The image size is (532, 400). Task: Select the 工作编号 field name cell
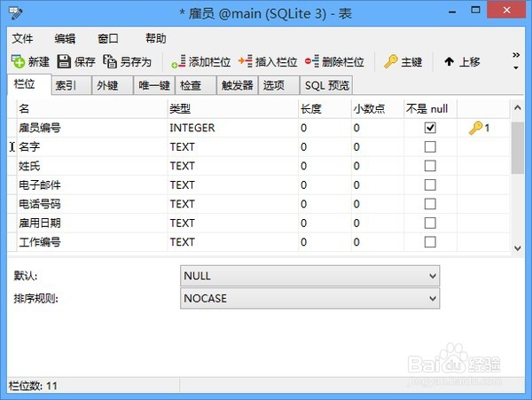(x=92, y=242)
